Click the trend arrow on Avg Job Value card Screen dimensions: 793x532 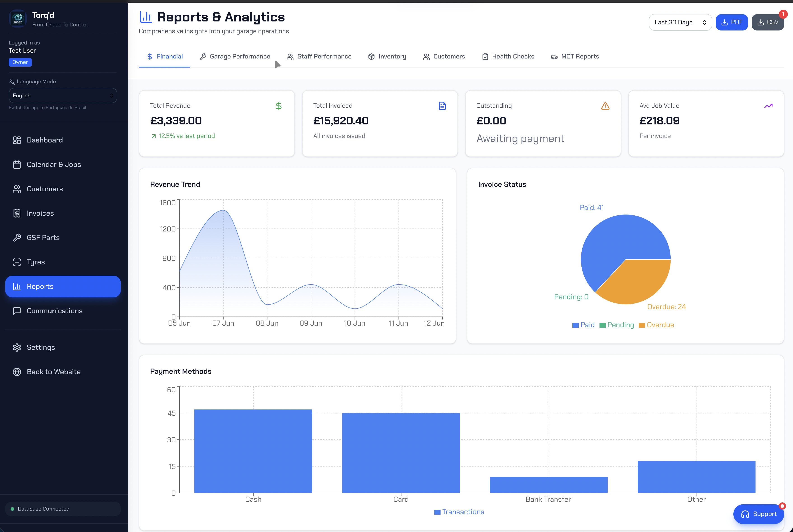point(769,106)
